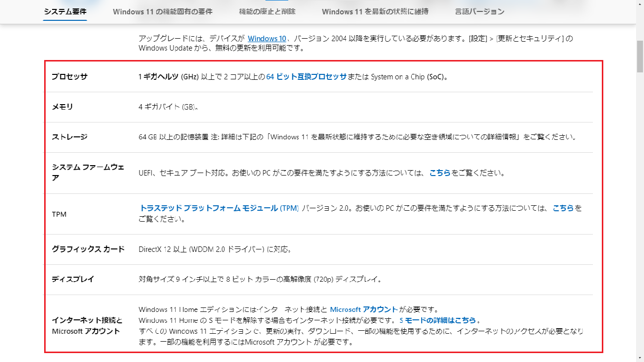This screenshot has width=644, height=362.
Task: Select the システム要件 tab
Action: 65,11
